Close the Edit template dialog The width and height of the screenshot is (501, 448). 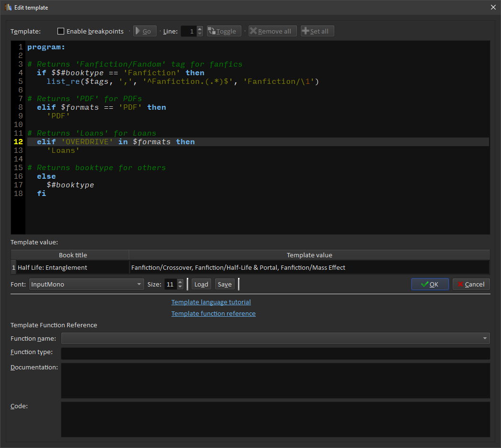[493, 7]
